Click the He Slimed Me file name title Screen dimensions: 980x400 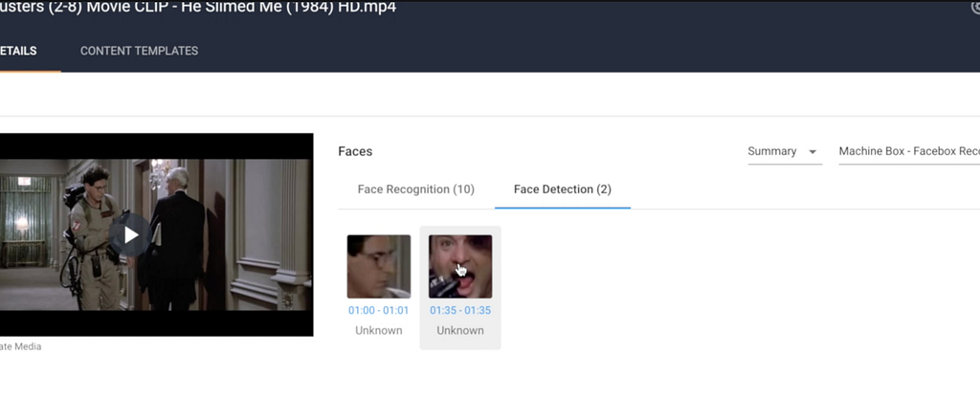pos(197,8)
